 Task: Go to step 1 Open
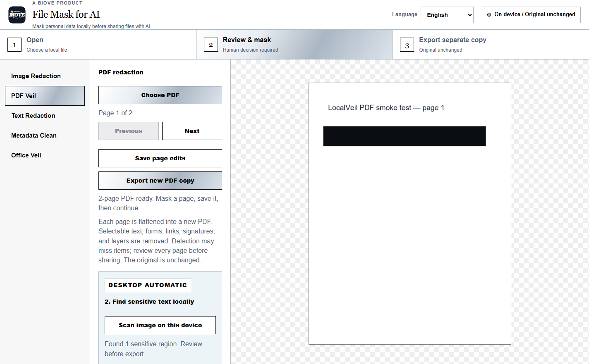tap(98, 45)
